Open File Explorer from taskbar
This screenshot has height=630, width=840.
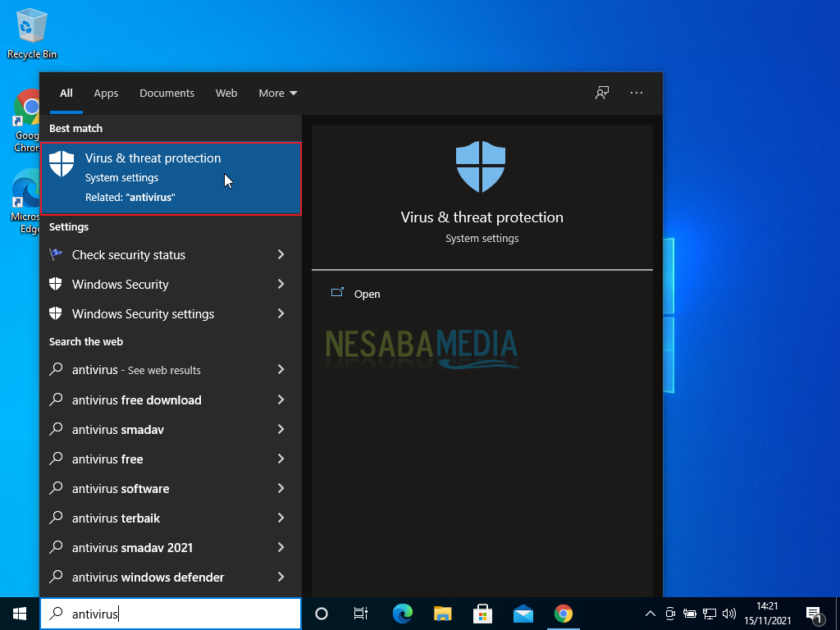(x=442, y=614)
